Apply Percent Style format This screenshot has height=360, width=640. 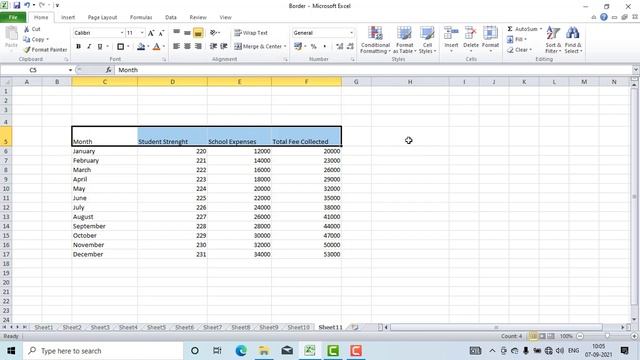313,47
